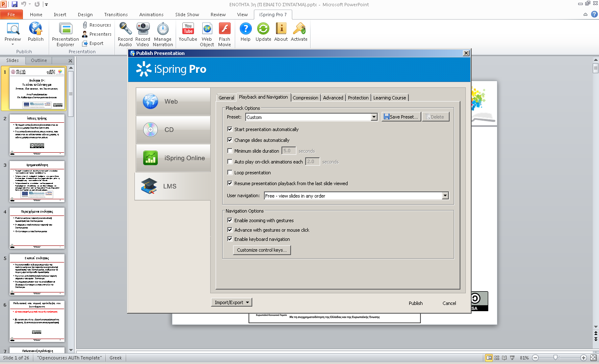Click Publish button in dialog
This screenshot has width=599, height=364.
click(416, 303)
